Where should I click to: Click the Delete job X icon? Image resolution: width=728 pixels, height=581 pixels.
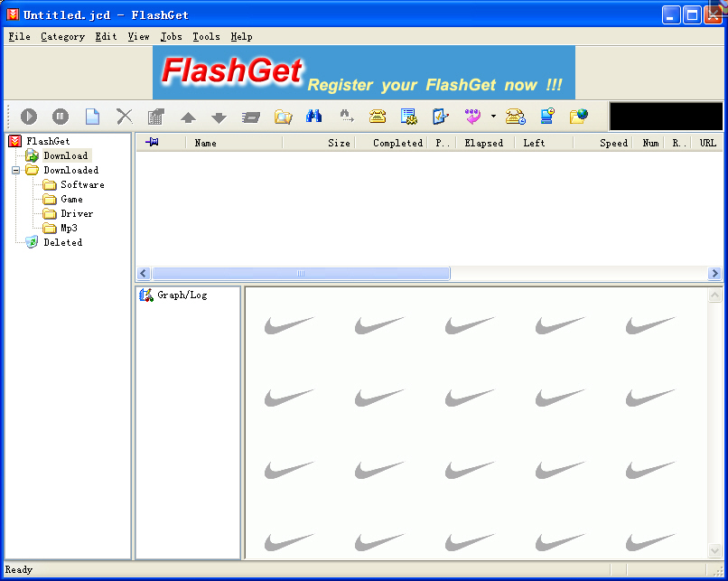[x=124, y=116]
